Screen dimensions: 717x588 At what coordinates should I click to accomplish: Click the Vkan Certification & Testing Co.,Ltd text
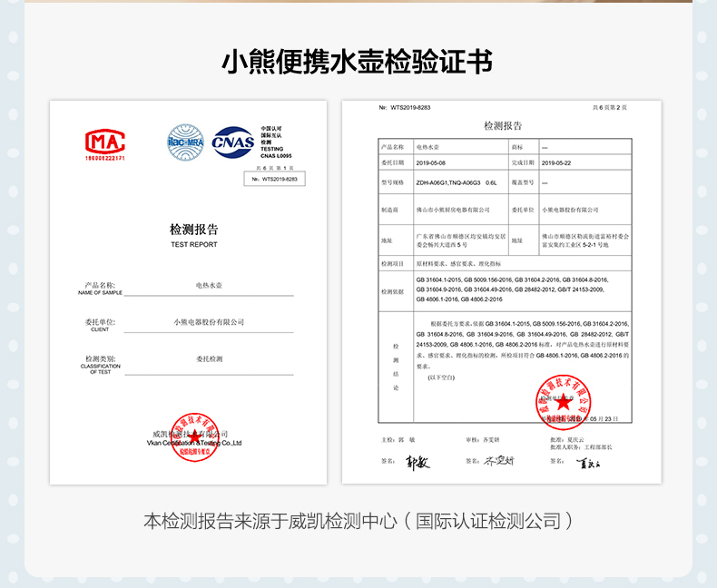194,443
